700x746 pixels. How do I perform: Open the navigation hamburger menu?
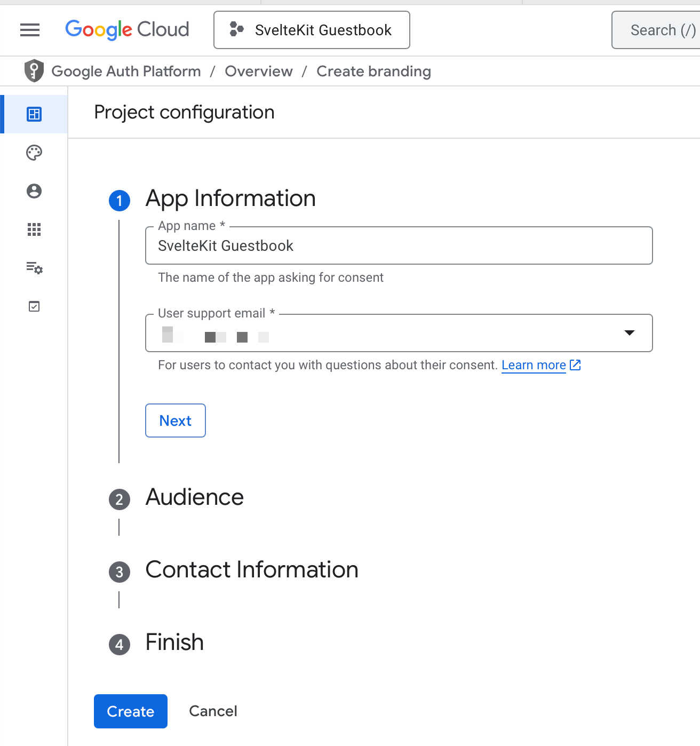29,30
